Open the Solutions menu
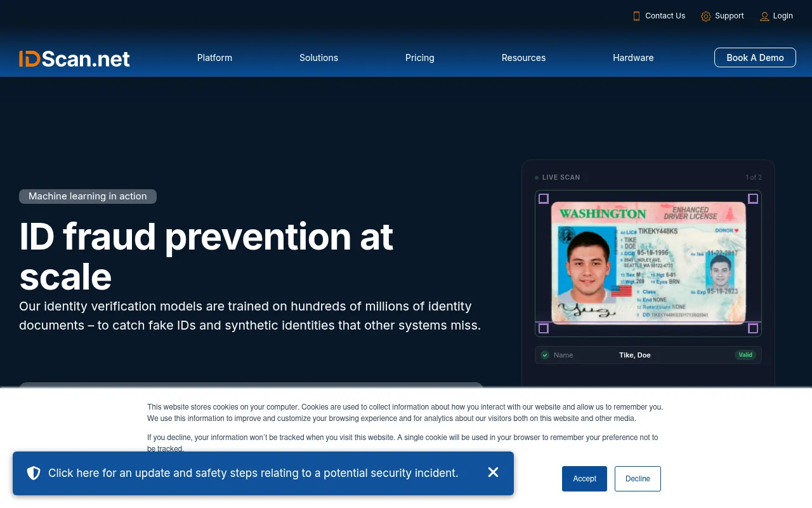The height and width of the screenshot is (508, 812). [318, 58]
